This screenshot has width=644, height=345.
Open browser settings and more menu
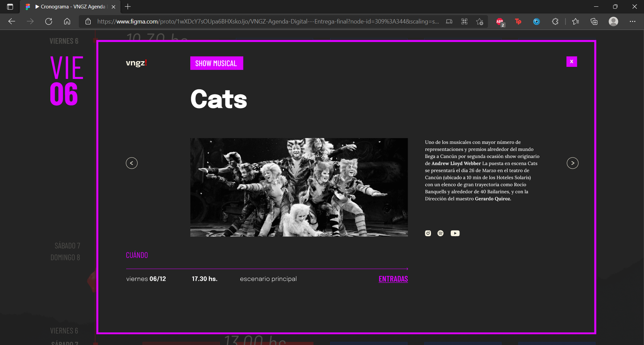point(633,21)
